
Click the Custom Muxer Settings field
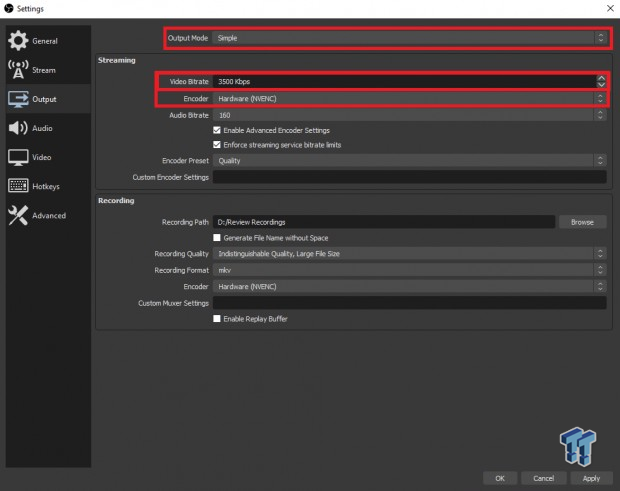pos(409,303)
